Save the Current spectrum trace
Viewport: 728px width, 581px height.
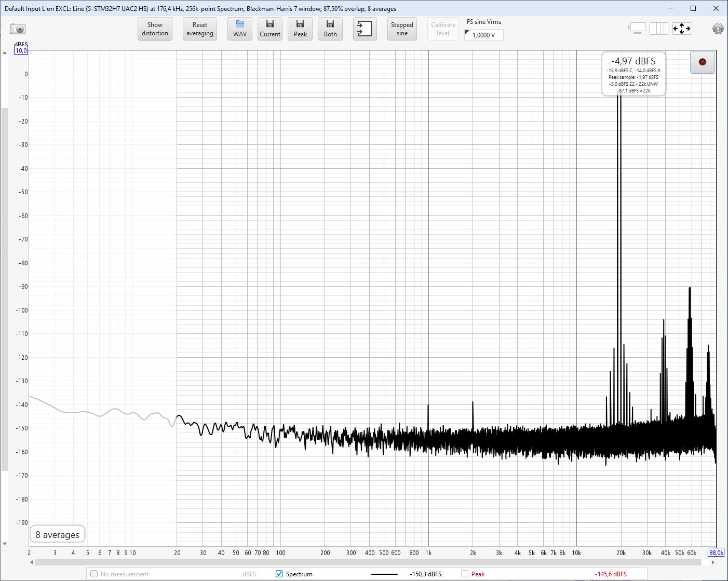270,29
